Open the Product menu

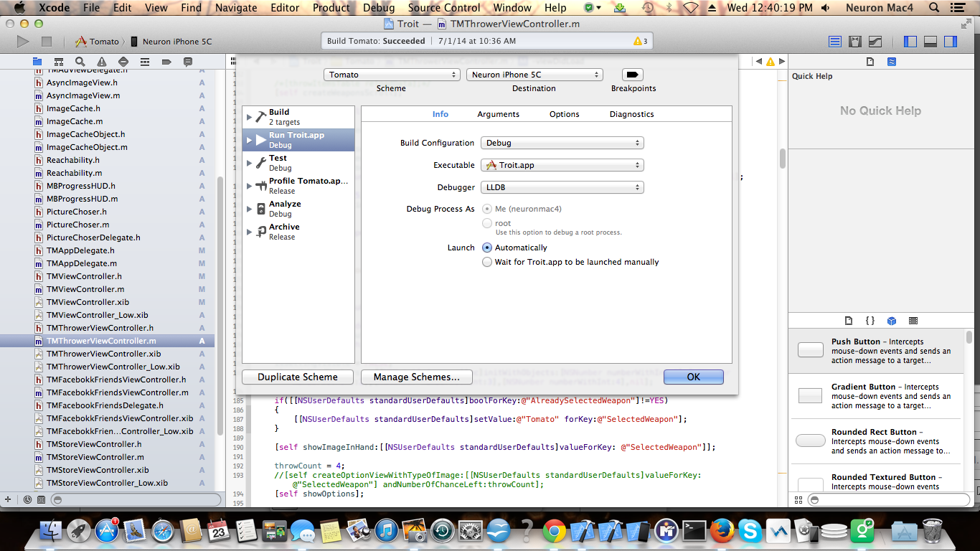point(331,8)
